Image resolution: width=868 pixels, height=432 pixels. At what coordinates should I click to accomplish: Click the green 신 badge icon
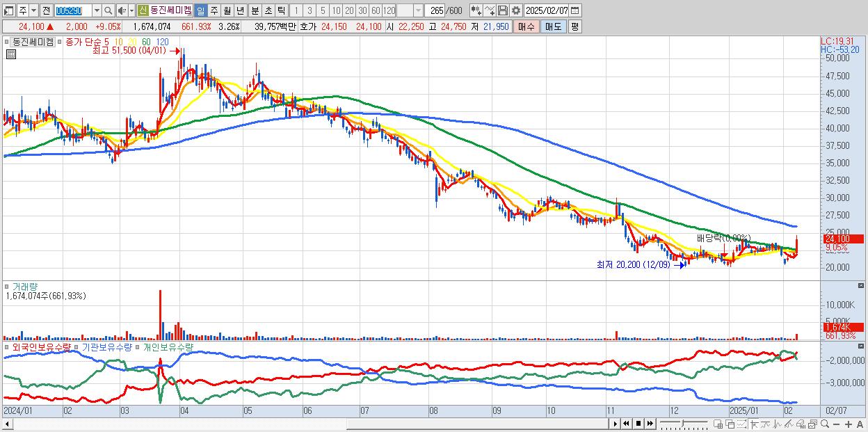[143, 10]
